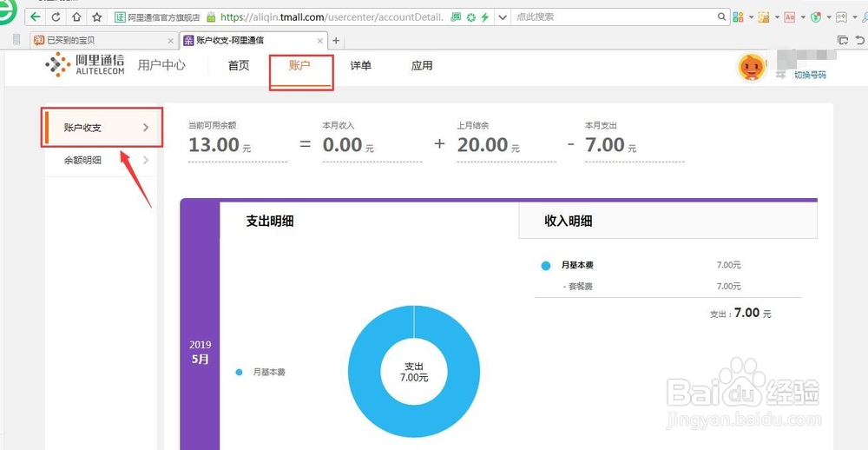Open the 详单 navigation item
The height and width of the screenshot is (450, 868).
(x=360, y=65)
